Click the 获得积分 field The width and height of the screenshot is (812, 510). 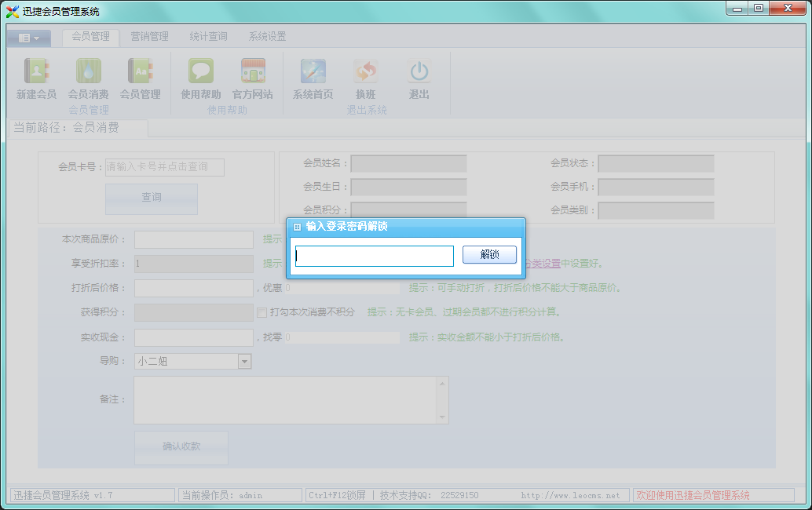coord(194,312)
